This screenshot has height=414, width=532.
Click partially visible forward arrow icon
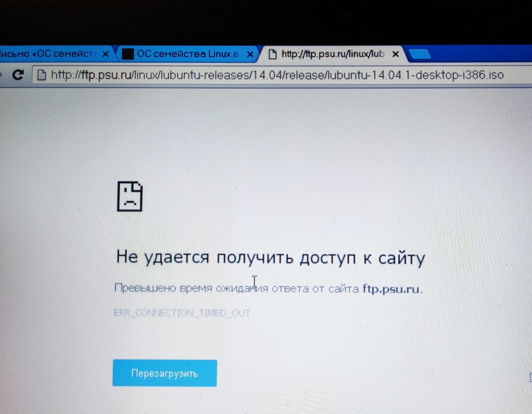pyautogui.click(x=1, y=75)
